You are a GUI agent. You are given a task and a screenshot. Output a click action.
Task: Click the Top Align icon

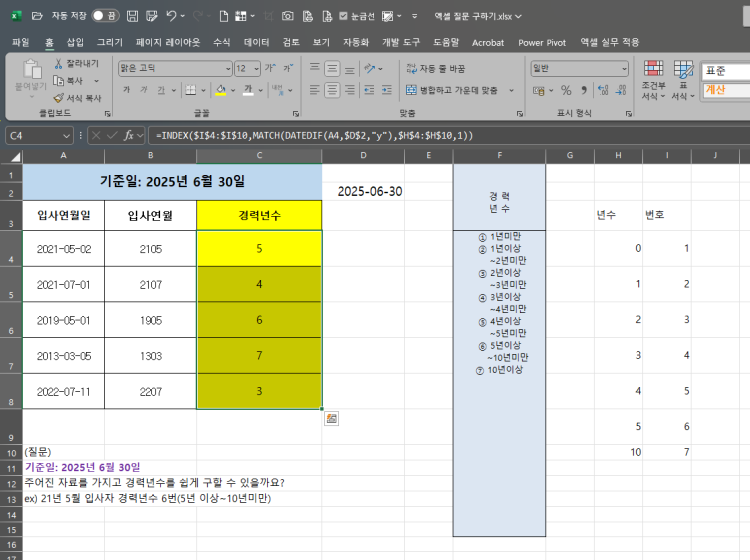click(x=314, y=68)
